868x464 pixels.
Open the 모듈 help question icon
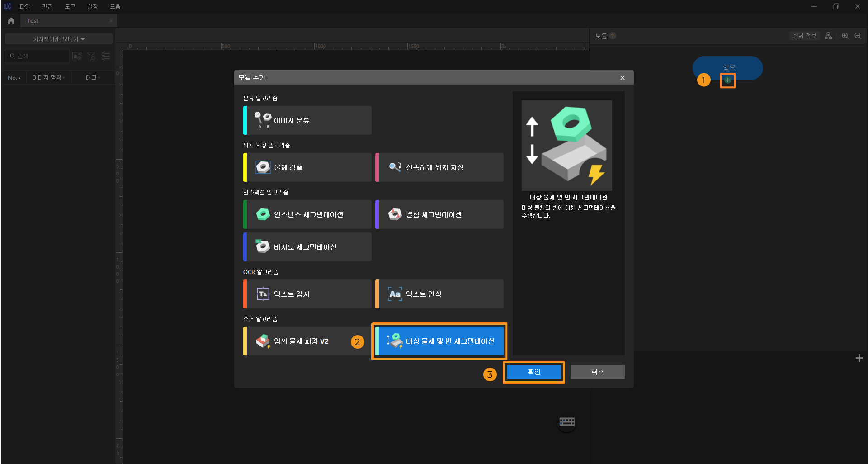[x=613, y=36]
